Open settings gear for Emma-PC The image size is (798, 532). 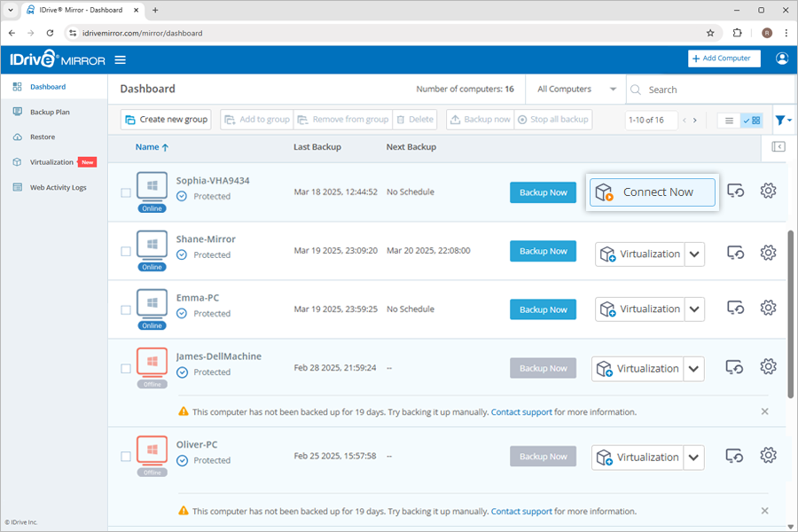click(768, 308)
